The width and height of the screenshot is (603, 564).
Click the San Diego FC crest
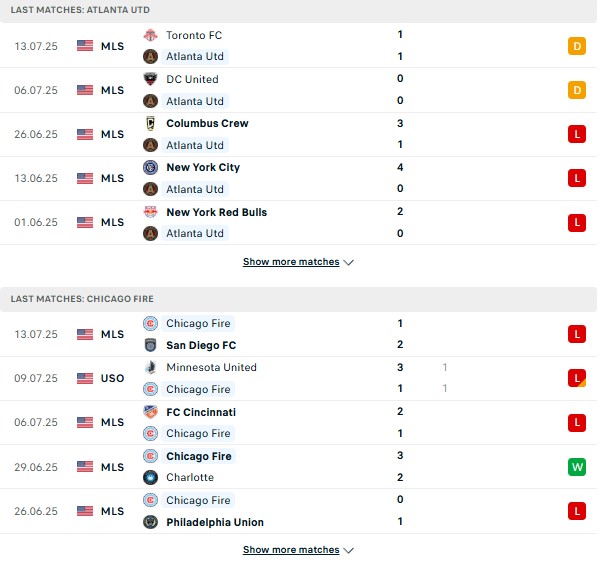tap(150, 345)
